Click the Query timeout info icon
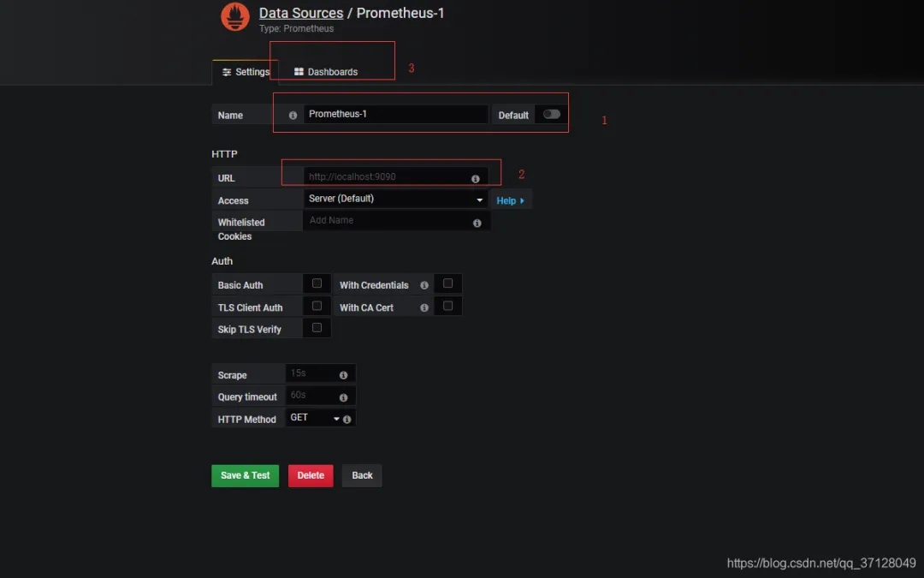The image size is (924, 578). point(344,397)
